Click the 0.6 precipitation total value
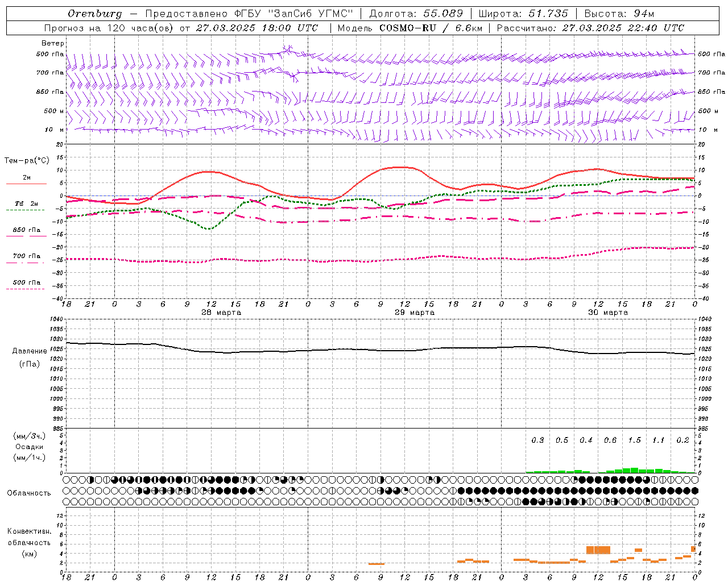728x582 pixels. pos(610,440)
